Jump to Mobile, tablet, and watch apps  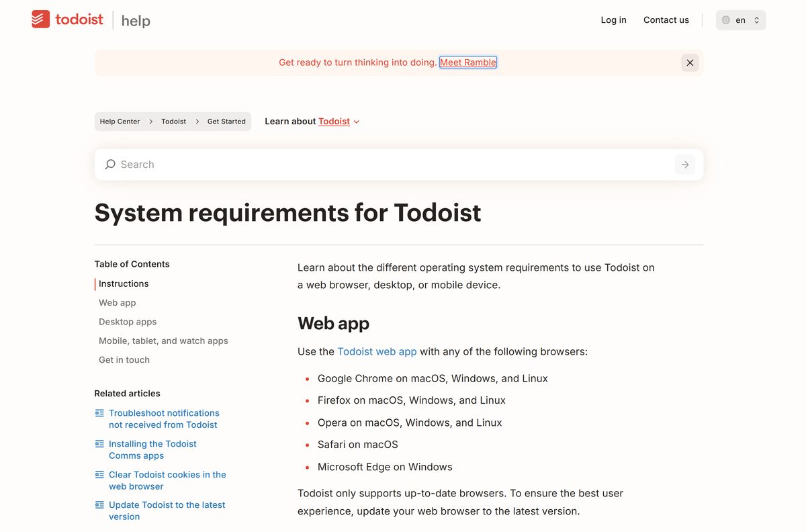[163, 341]
